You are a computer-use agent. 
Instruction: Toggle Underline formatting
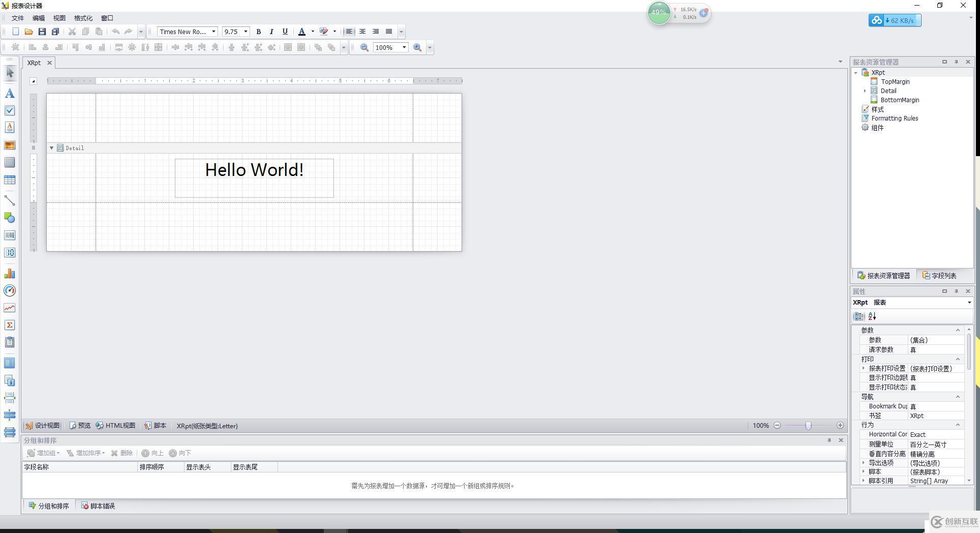pos(285,32)
